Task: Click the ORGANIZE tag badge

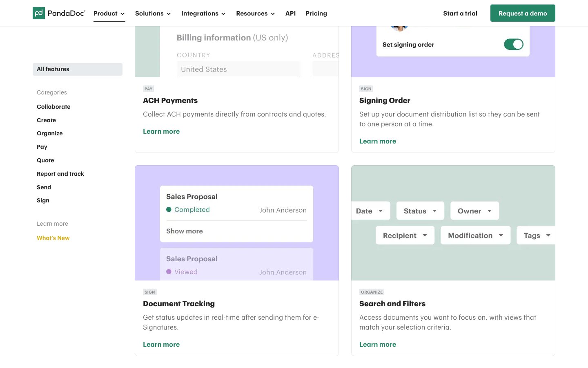Action: click(x=372, y=292)
